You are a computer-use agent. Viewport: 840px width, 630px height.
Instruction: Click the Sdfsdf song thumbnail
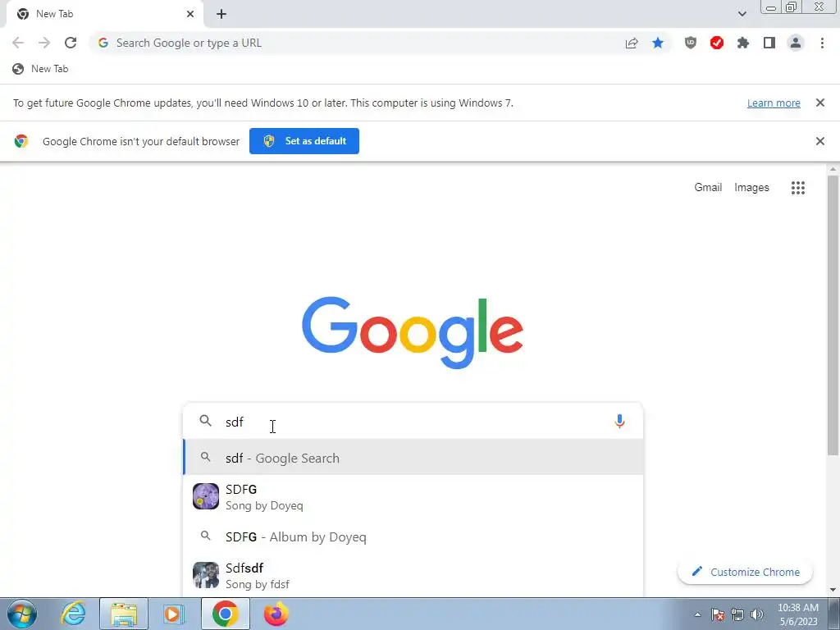(x=206, y=575)
